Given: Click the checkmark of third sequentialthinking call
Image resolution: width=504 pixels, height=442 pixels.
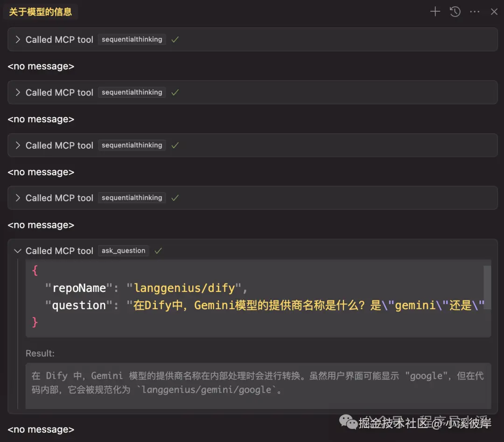Looking at the screenshot, I should pyautogui.click(x=175, y=145).
